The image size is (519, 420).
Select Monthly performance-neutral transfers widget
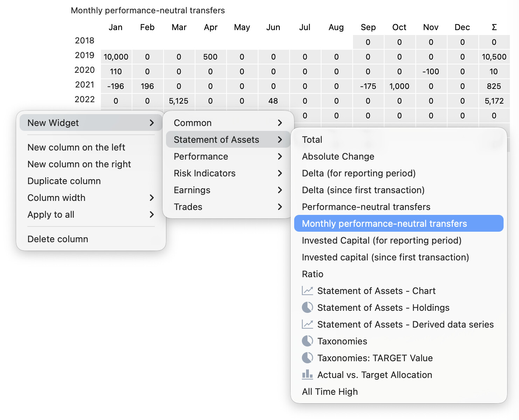pyautogui.click(x=384, y=224)
